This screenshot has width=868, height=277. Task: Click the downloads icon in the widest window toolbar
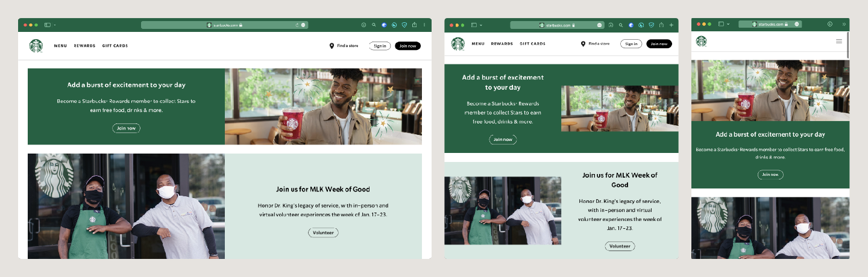363,25
